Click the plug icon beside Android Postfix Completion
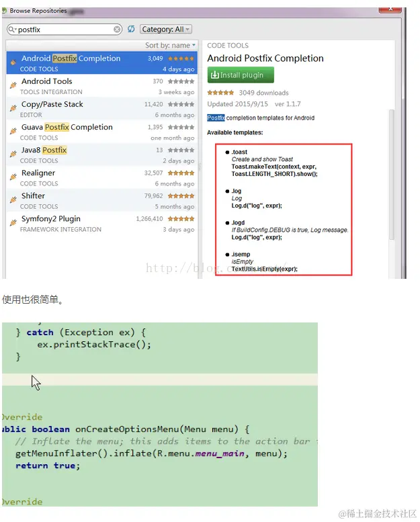 [x=13, y=62]
